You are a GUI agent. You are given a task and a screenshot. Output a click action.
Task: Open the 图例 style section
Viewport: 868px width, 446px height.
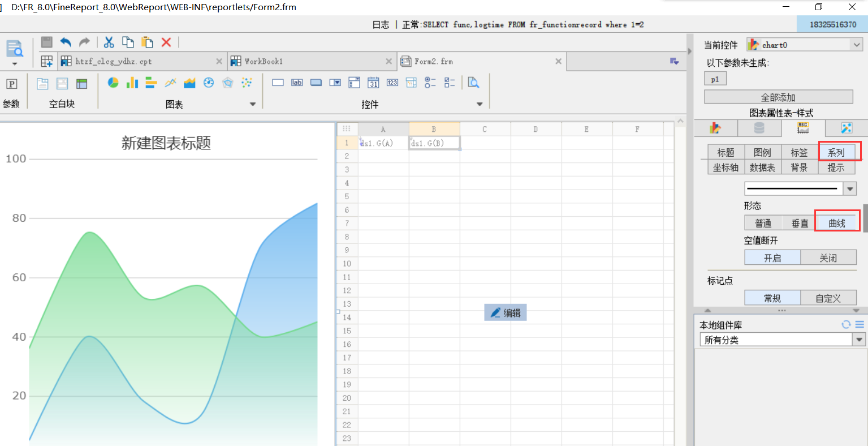coord(763,152)
